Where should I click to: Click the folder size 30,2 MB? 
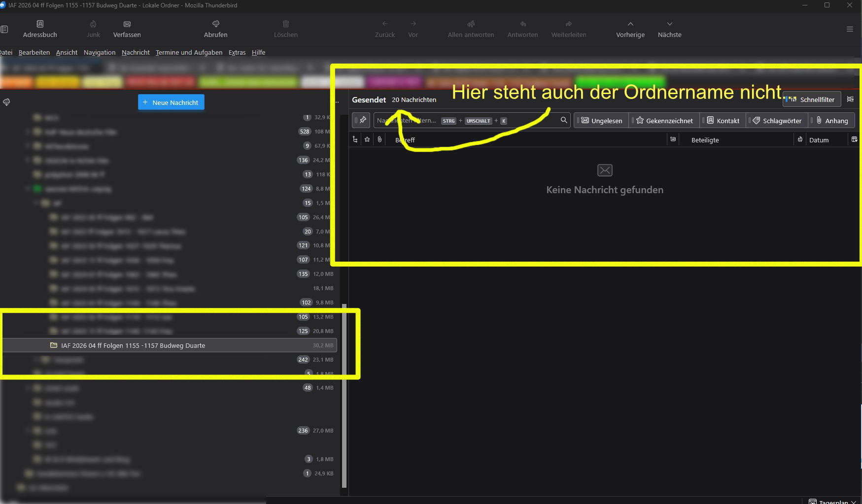[323, 345]
